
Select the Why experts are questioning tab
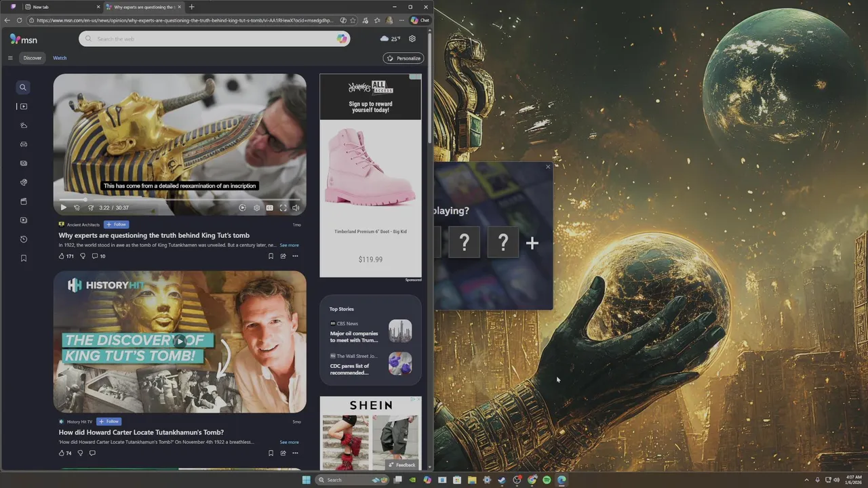[x=143, y=7]
